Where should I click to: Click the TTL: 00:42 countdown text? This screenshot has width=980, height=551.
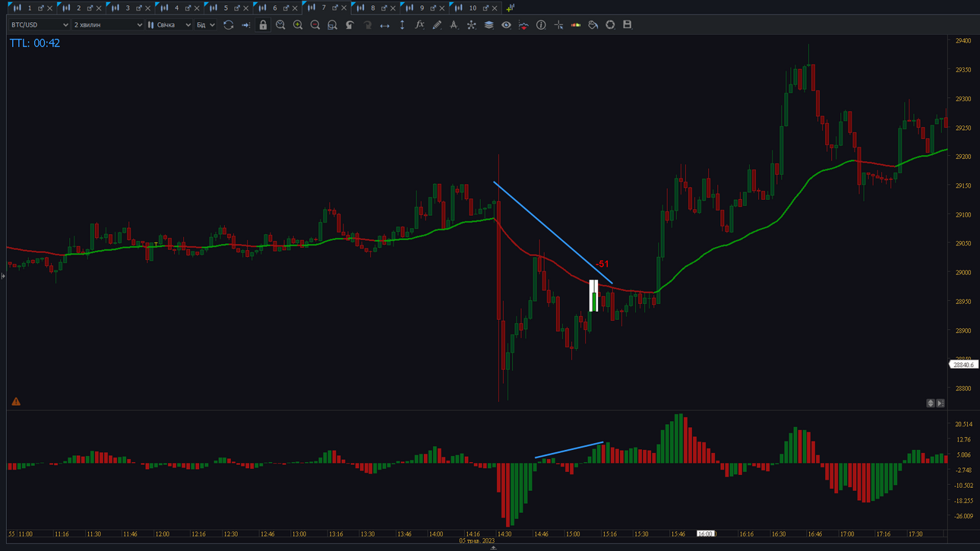pyautogui.click(x=35, y=43)
